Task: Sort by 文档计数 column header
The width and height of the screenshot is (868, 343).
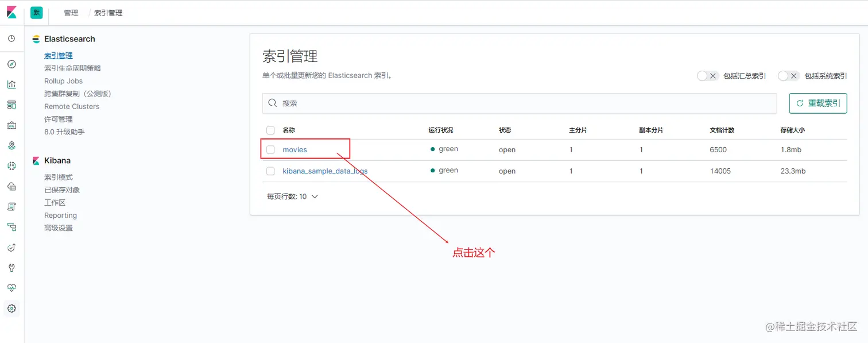Action: [722, 130]
